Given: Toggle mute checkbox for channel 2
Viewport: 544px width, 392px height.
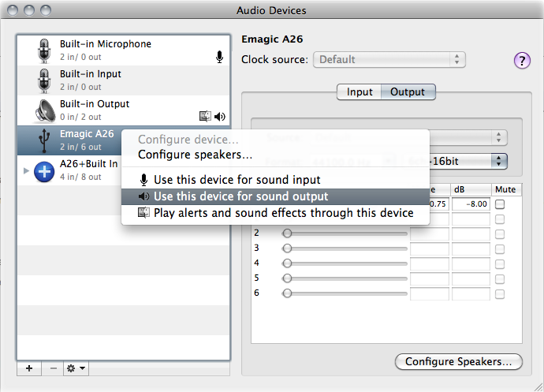Looking at the screenshot, I should click(x=500, y=234).
